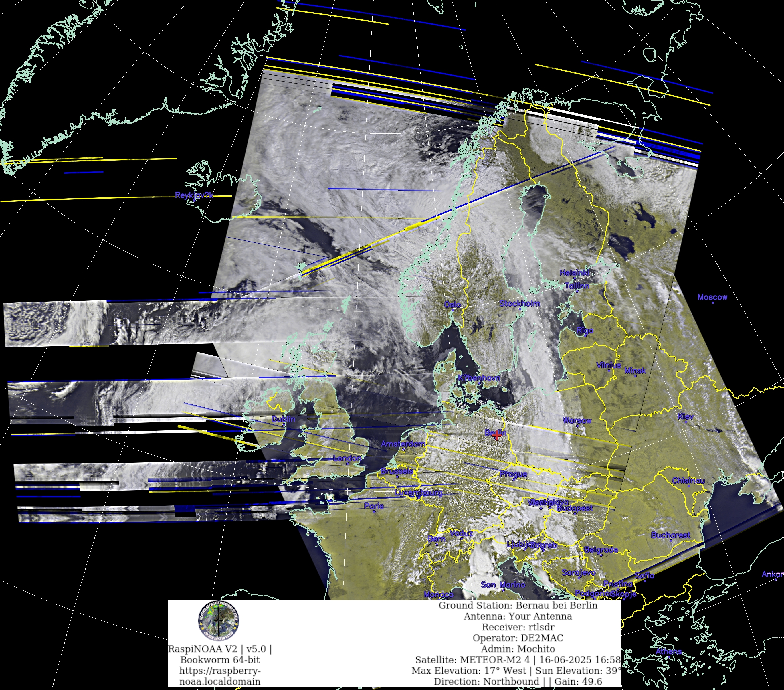784x690 pixels.
Task: Click the Sofia city label
Action: tap(645, 575)
